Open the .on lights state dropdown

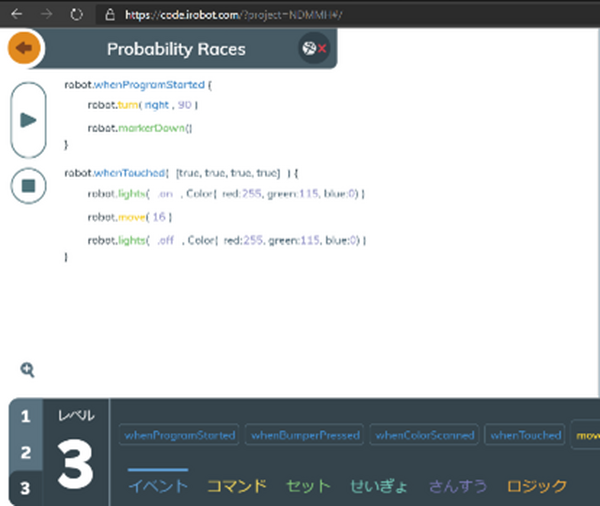click(165, 194)
